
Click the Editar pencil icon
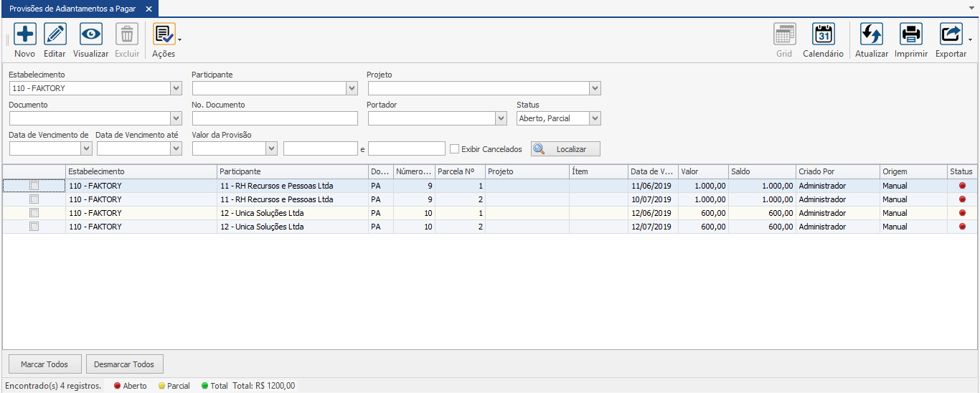[55, 34]
